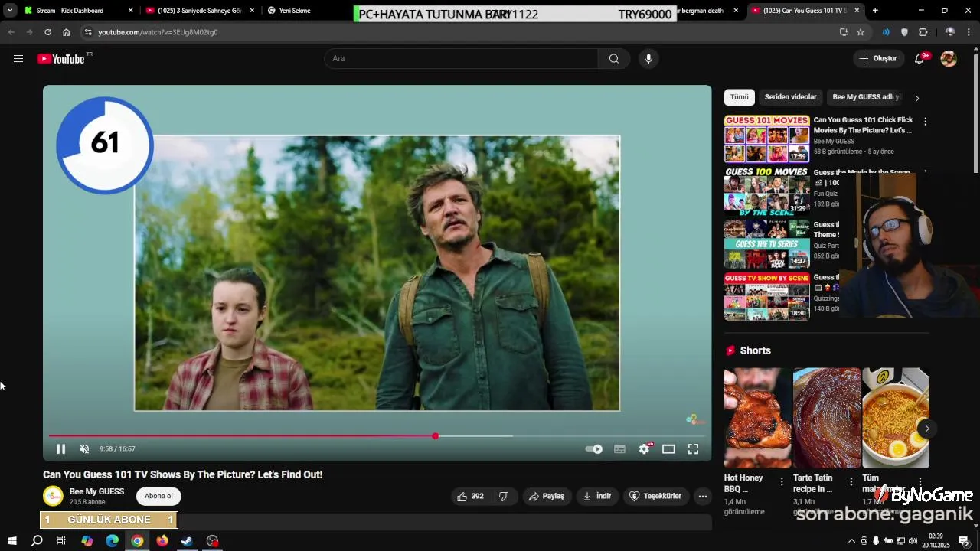Open the Bee My GUESS channel avatar

[53, 496]
